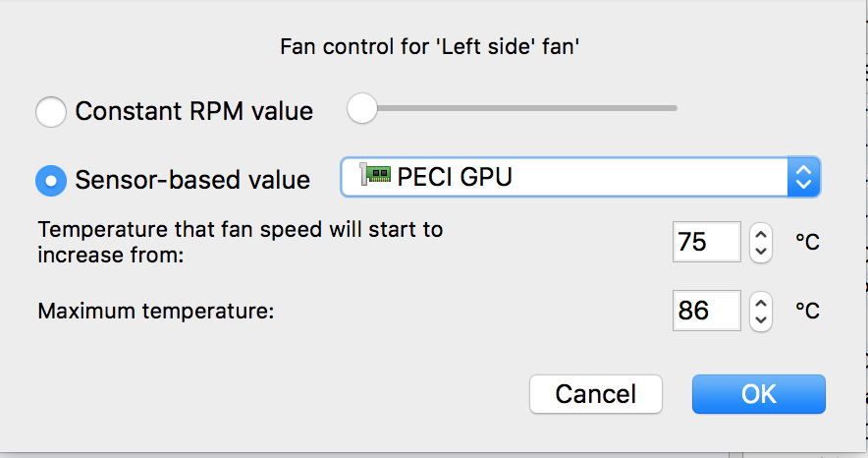Click the 'Temperature that fan speed will start' label
Screen dimensions: 868x458
241,242
